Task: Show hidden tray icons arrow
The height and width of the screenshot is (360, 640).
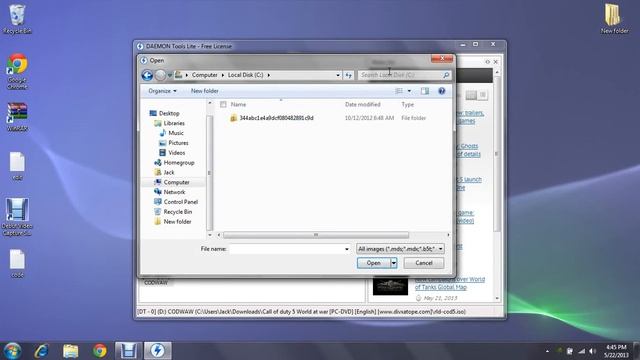Action: tap(547, 351)
